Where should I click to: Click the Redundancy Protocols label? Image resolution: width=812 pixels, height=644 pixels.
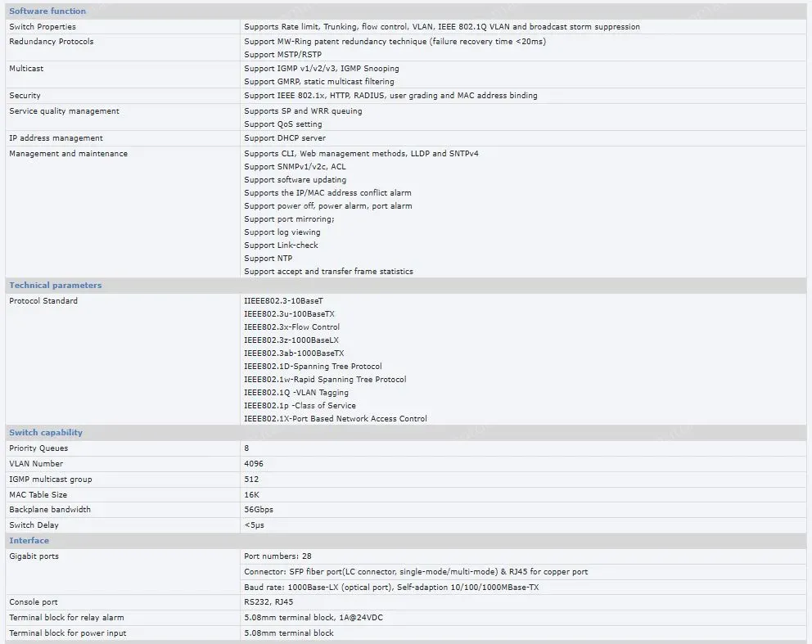coord(52,42)
